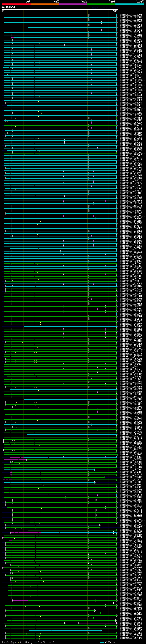The width and height of the screenshot is (146, 644).
Task: Open hit UniRef100_B2XYE5
Action: tap(131, 27)
